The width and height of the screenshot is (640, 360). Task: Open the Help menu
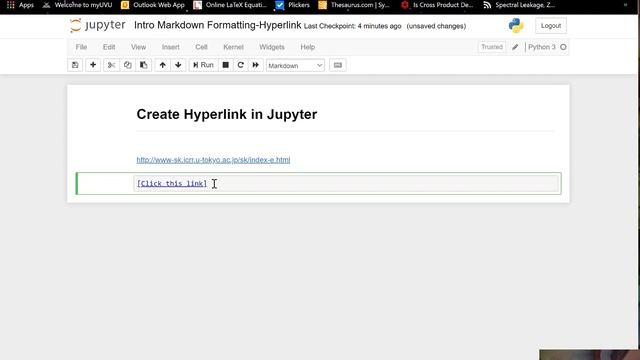tap(308, 47)
